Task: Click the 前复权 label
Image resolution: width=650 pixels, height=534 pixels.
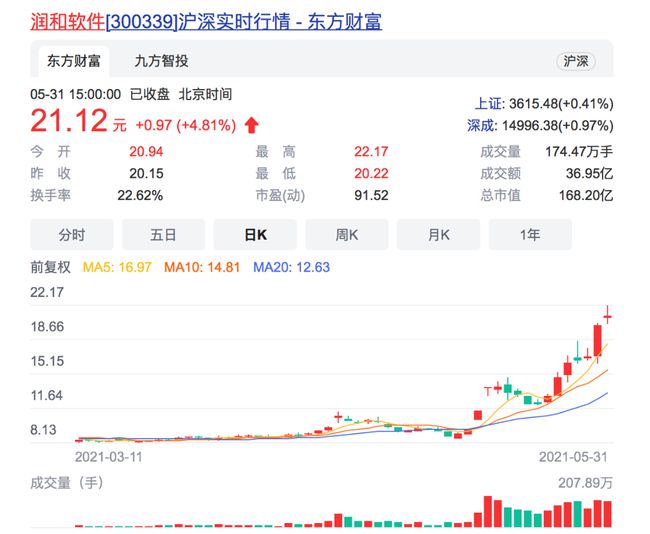Action: (50, 267)
